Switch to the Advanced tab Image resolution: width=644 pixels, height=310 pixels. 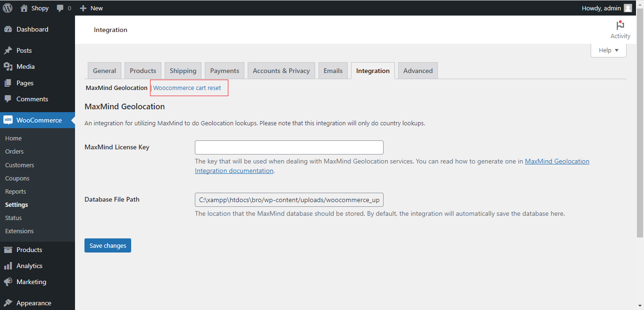point(418,71)
